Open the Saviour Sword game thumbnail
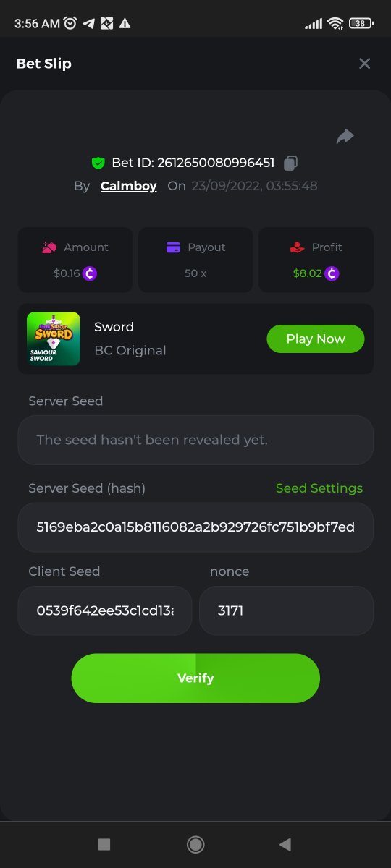This screenshot has width=391, height=868. [54, 339]
